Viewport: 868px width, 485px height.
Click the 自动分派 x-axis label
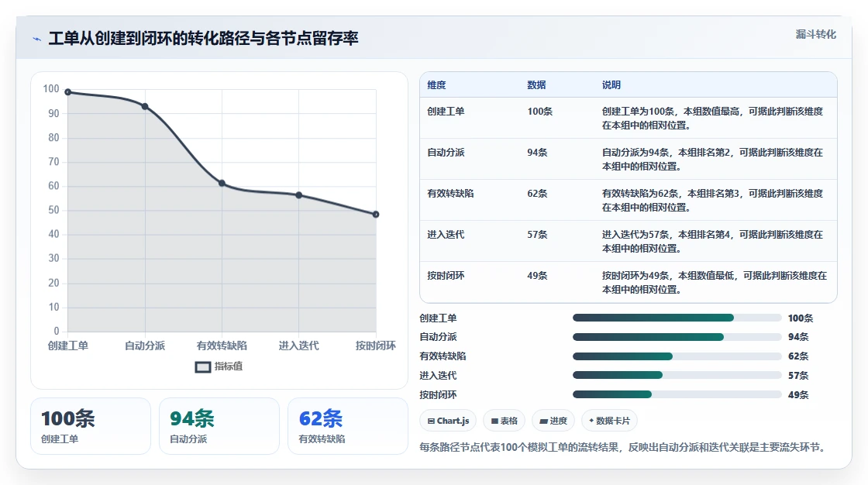click(145, 346)
